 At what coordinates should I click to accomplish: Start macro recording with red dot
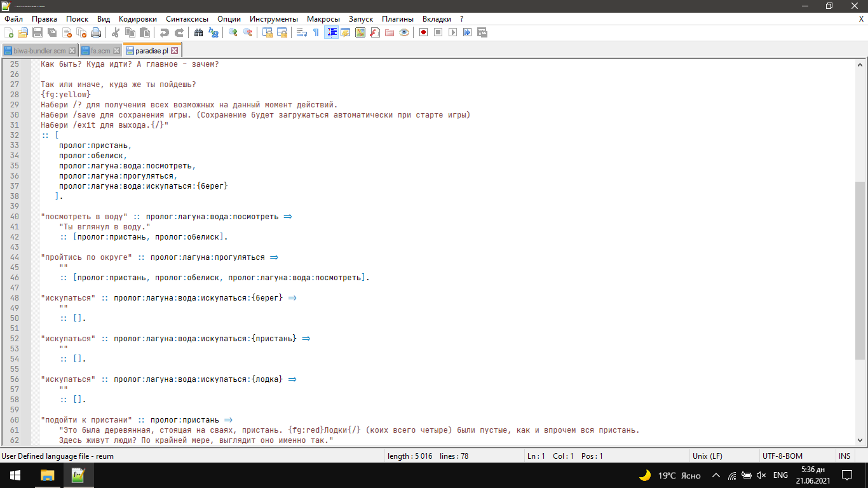click(x=424, y=32)
